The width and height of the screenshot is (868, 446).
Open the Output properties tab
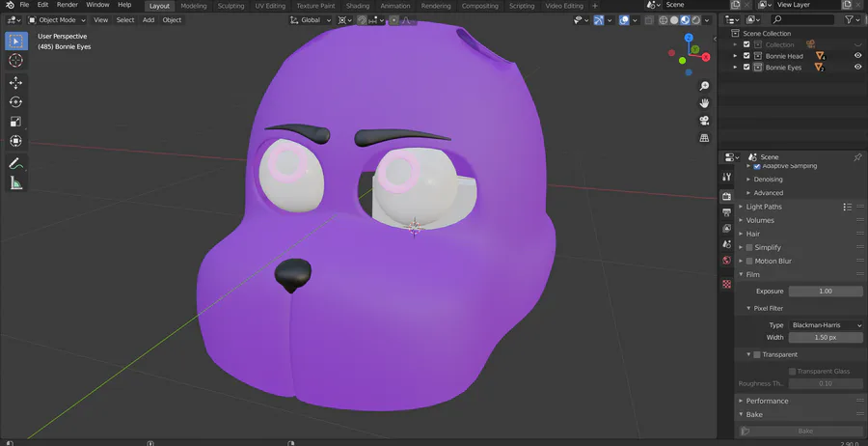pyautogui.click(x=727, y=212)
